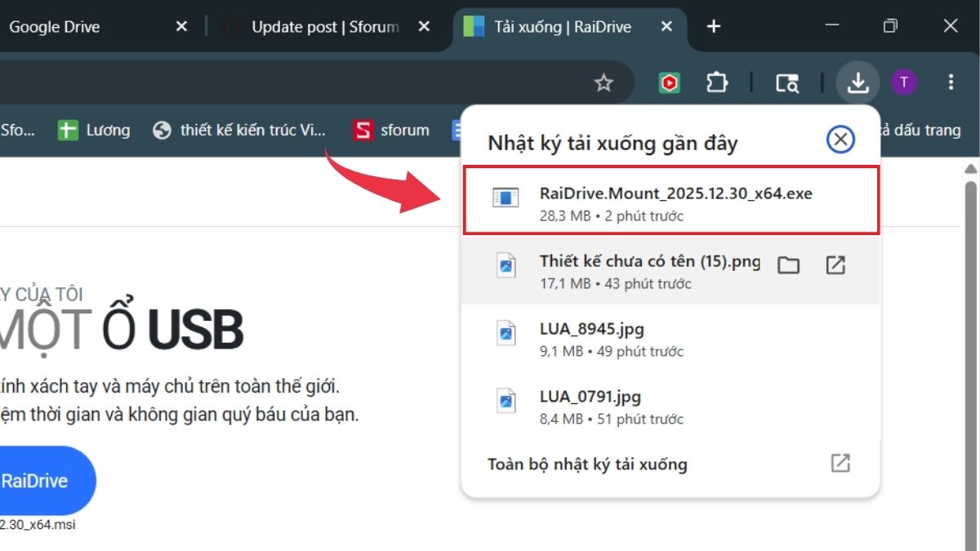Bookmark this page with the star icon

(604, 82)
